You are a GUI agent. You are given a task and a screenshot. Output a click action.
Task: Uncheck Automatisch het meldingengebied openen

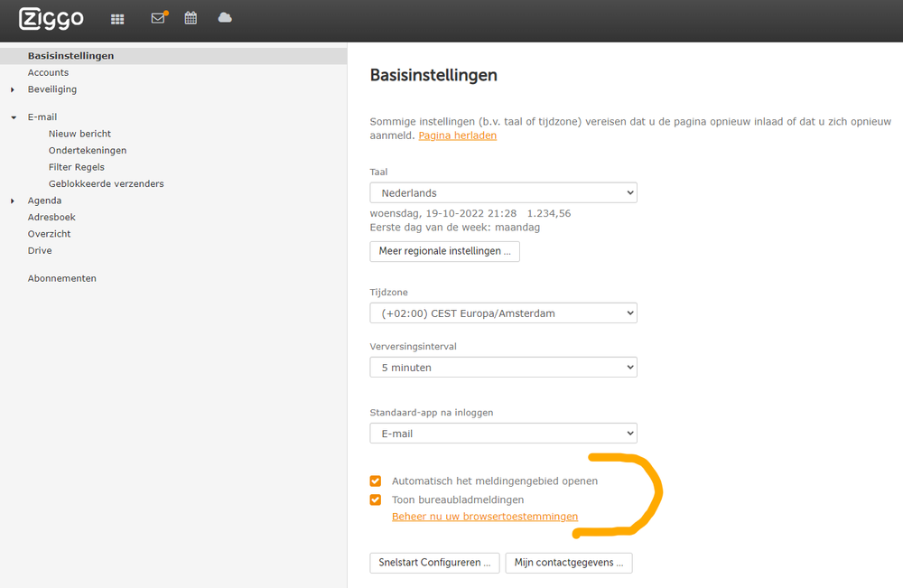point(376,481)
